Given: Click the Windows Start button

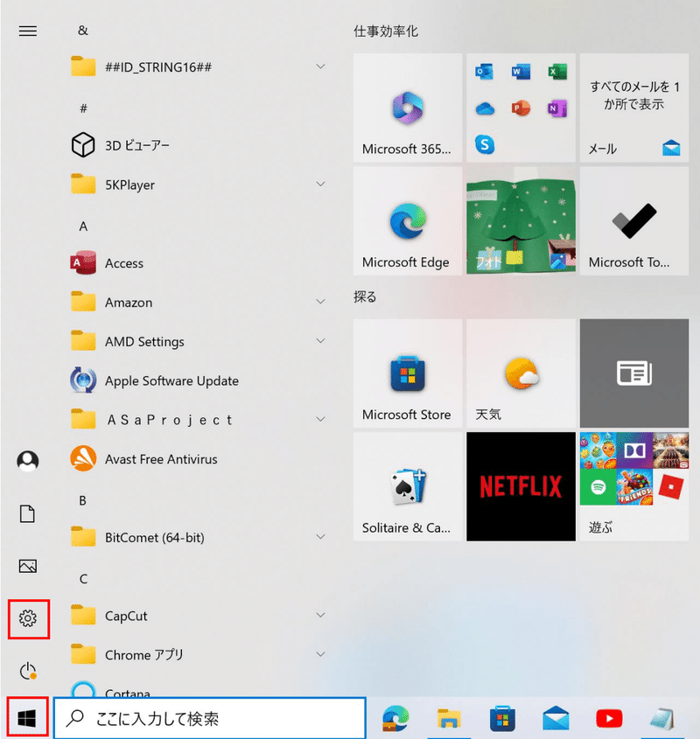Looking at the screenshot, I should point(27,718).
